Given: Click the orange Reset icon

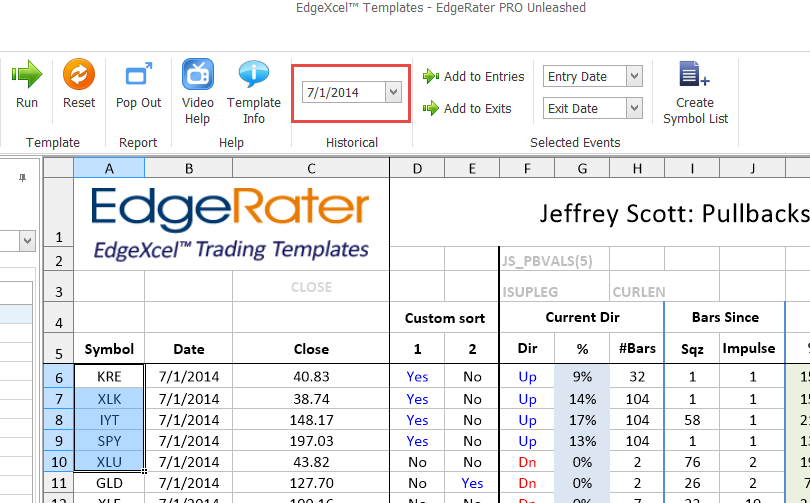Looking at the screenshot, I should coord(79,74).
